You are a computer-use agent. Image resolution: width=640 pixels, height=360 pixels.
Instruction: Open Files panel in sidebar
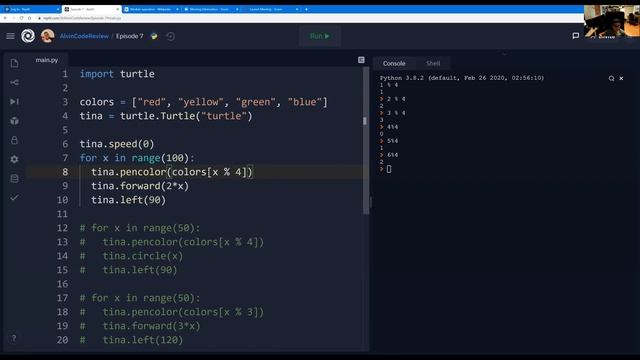(x=14, y=63)
